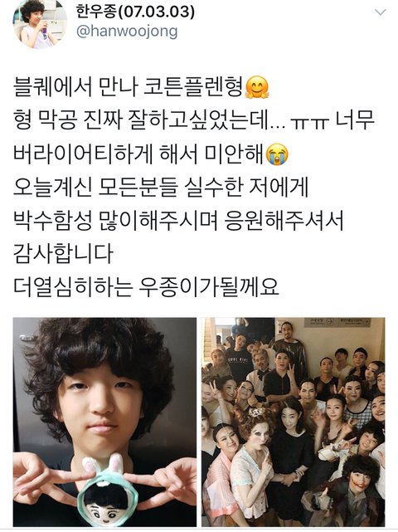398x532 pixels.
Task: Click the display name 한우종(07.03.03)
Action: (x=135, y=12)
